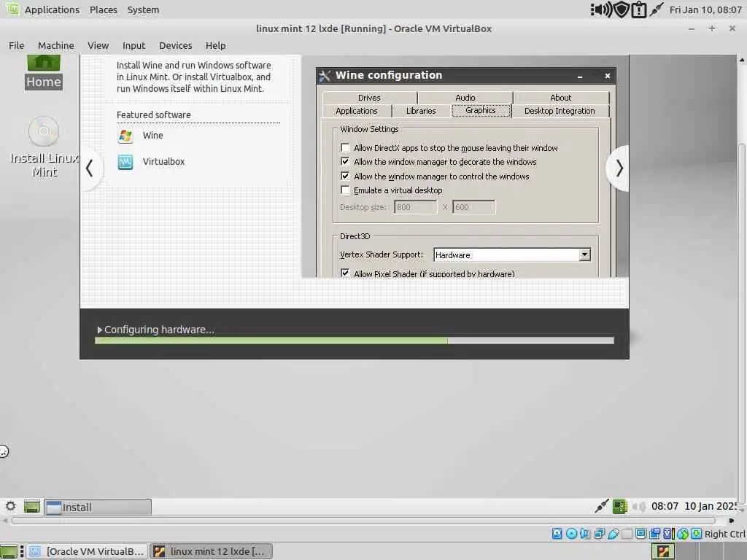747x560 pixels.
Task: Switch to the Drives tab
Action: [x=369, y=98]
